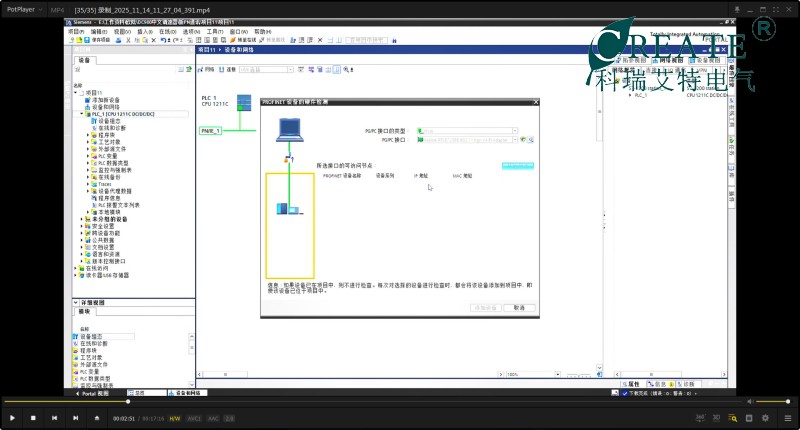This screenshot has width=800, height=430.
Task: Open the PotPlayer hamburger menu
Action: point(788,418)
